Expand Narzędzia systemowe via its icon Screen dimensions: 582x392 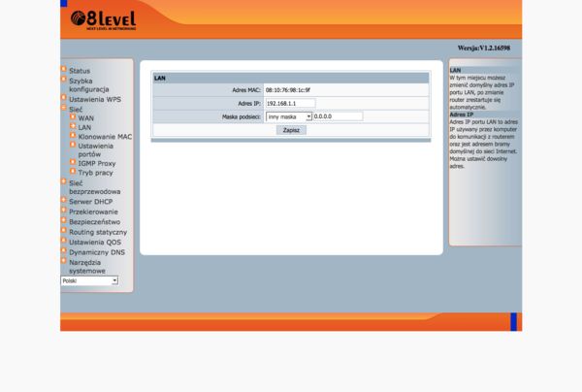63,261
